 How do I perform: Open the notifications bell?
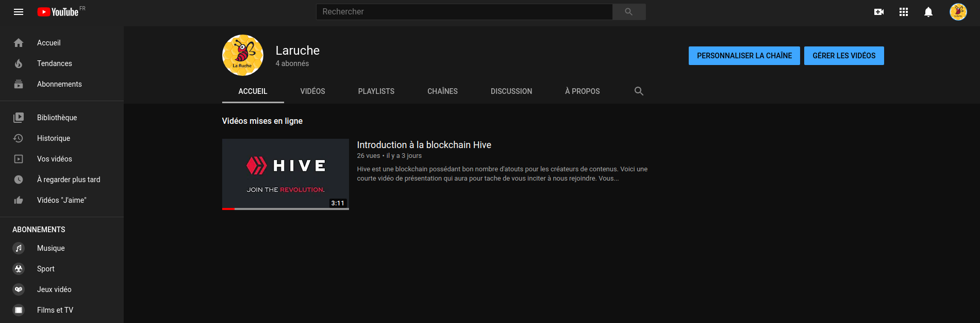point(928,12)
